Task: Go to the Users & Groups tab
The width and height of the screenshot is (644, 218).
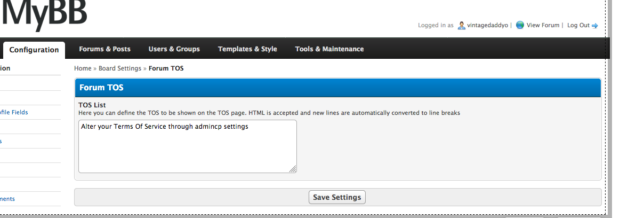Action: coord(174,49)
